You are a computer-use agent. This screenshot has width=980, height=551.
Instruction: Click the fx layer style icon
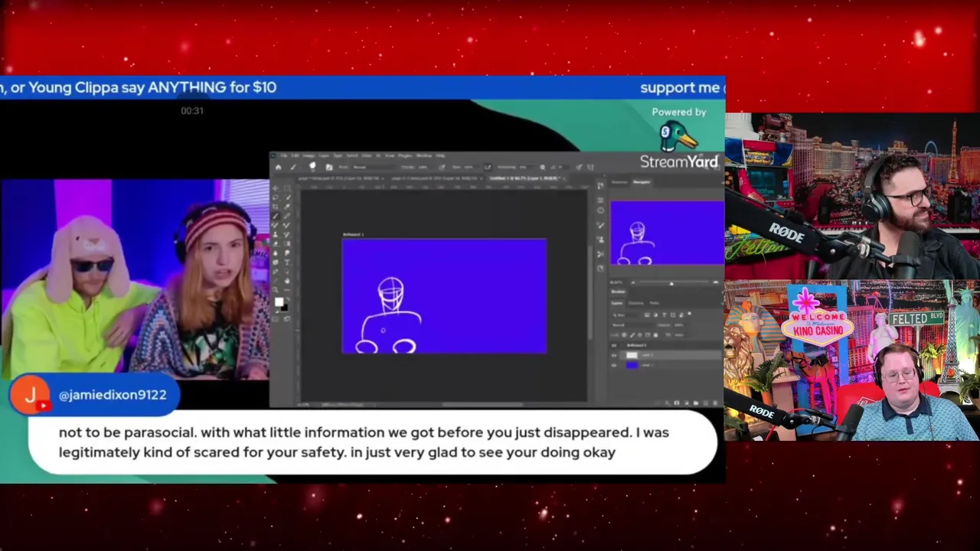tap(668, 403)
